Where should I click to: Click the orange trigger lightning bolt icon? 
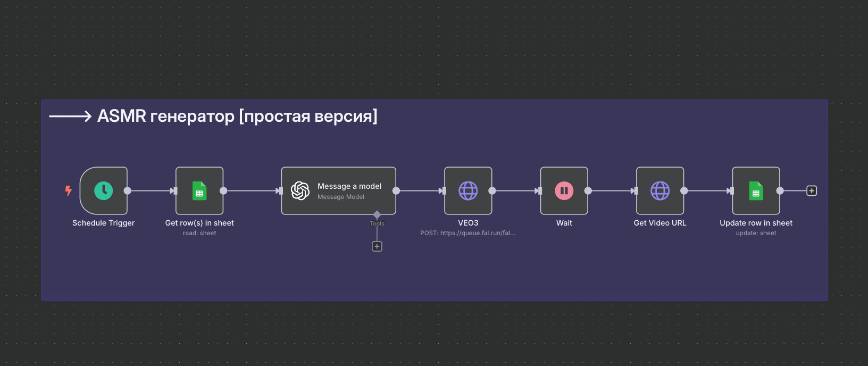68,190
